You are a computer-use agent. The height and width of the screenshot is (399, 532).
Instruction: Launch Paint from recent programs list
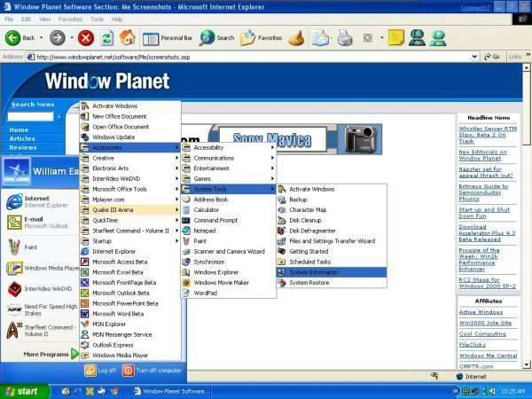point(22,247)
